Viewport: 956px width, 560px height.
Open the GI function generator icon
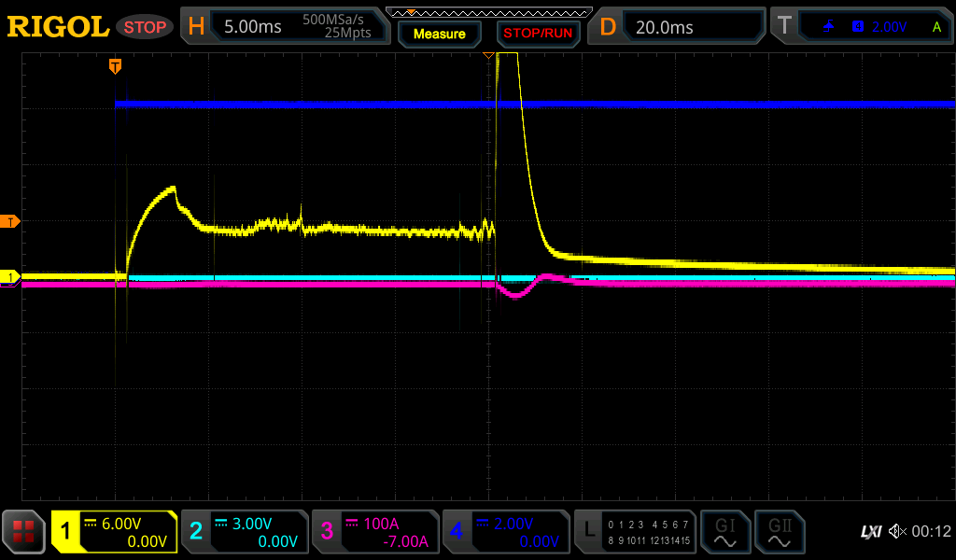coord(724,532)
